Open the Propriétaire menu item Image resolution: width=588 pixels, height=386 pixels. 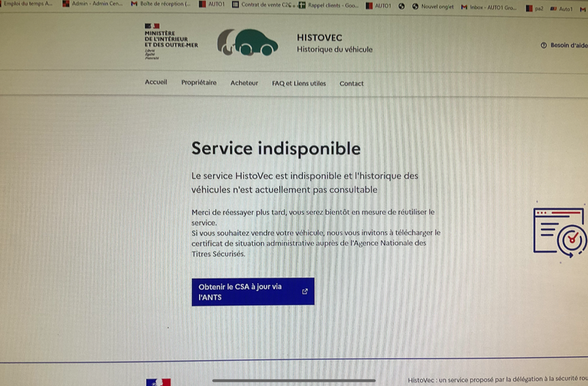[198, 82]
